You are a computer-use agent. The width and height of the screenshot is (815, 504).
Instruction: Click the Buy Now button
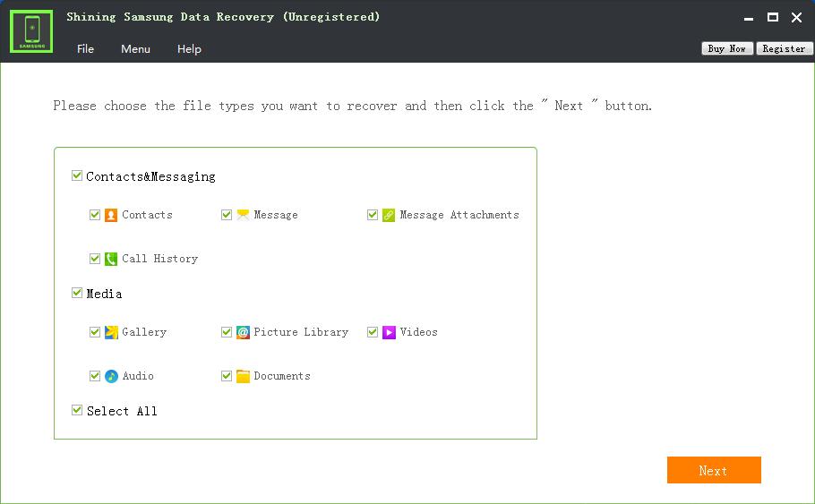[726, 48]
